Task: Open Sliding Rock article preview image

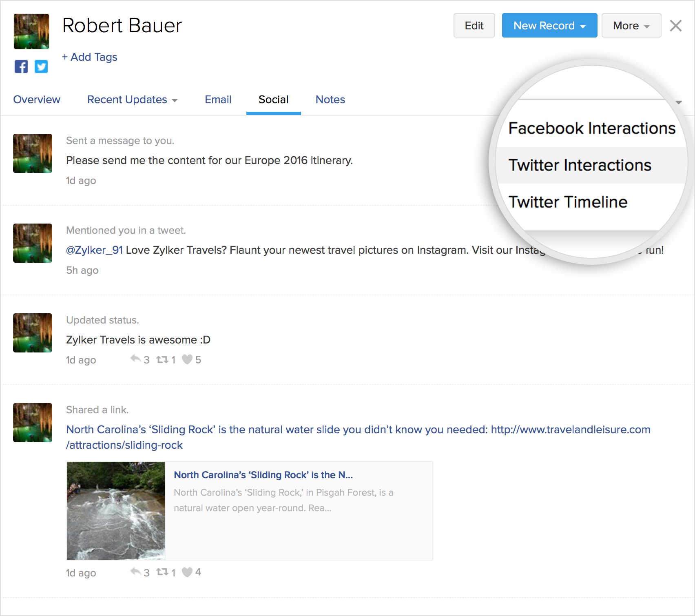Action: click(x=116, y=511)
